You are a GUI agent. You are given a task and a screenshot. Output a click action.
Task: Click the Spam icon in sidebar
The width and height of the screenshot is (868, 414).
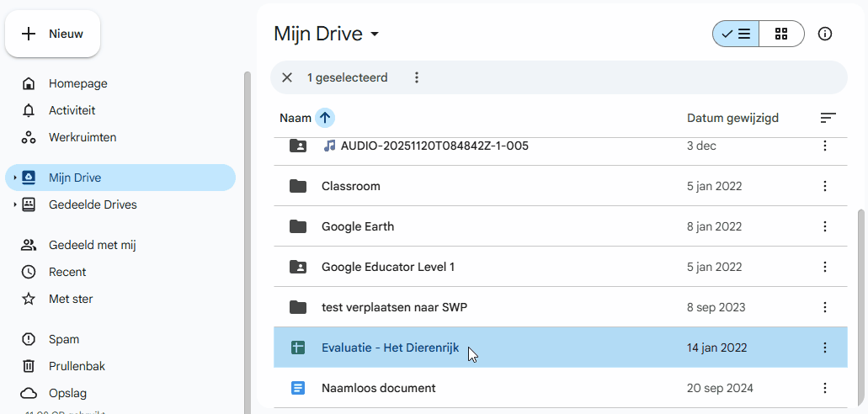(29, 339)
